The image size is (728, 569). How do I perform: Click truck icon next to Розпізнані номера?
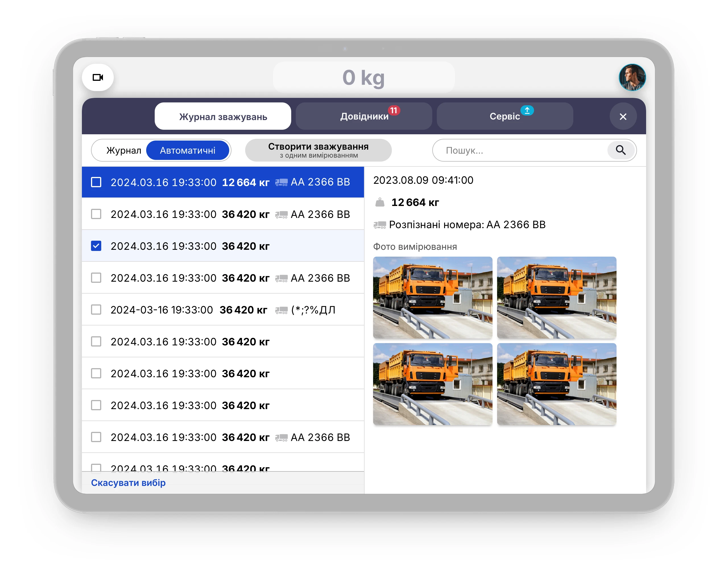click(379, 225)
